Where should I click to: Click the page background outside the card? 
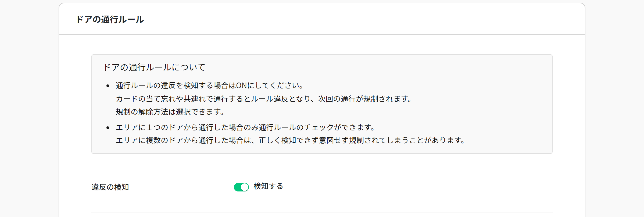click(27, 108)
